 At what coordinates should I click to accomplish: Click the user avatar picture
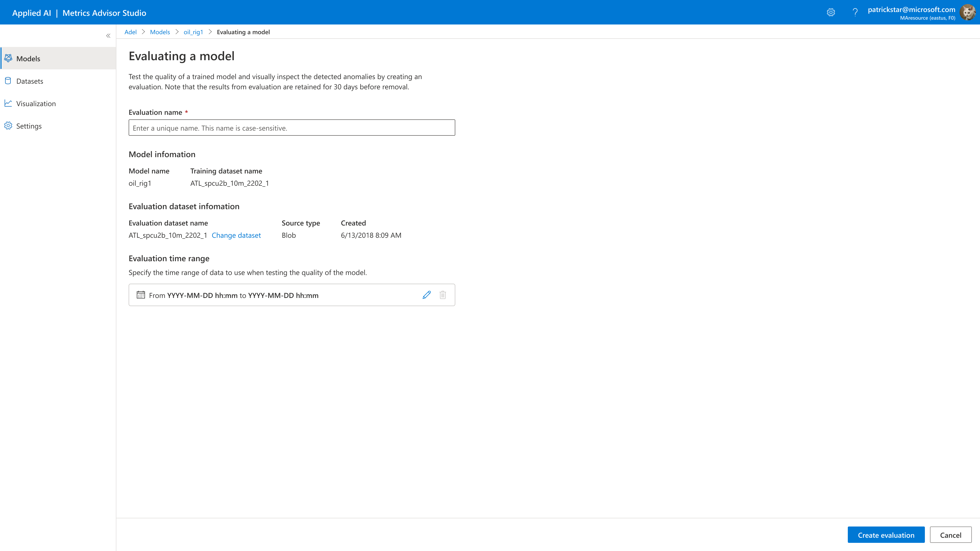point(967,12)
